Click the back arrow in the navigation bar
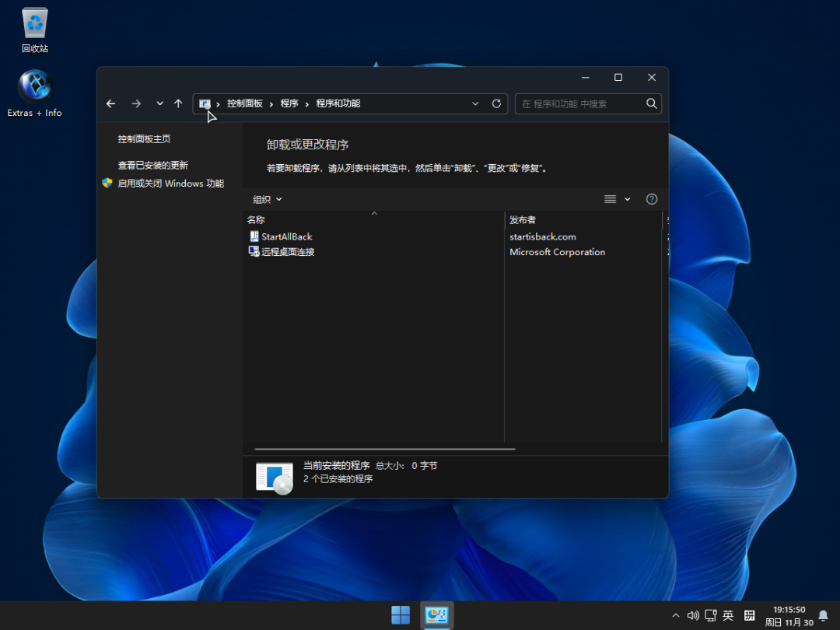The image size is (840, 630). tap(110, 103)
